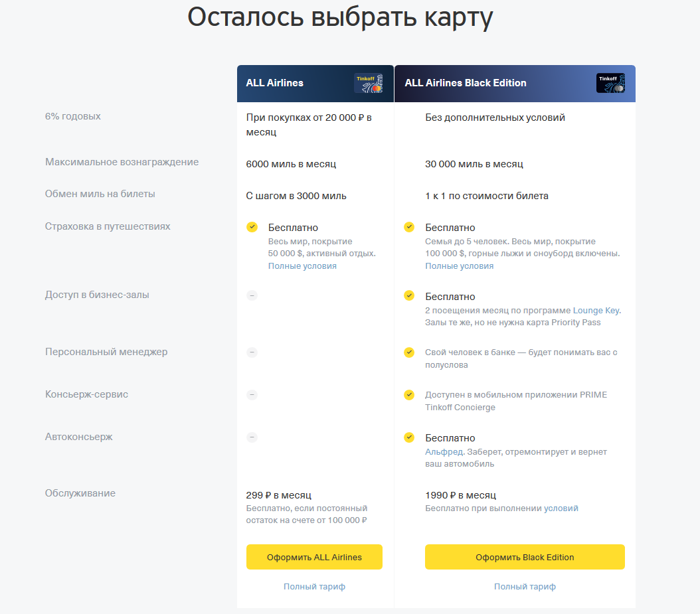Click the ALL Airlines card thumbnail image
This screenshot has width=700, height=614.
coord(369,84)
